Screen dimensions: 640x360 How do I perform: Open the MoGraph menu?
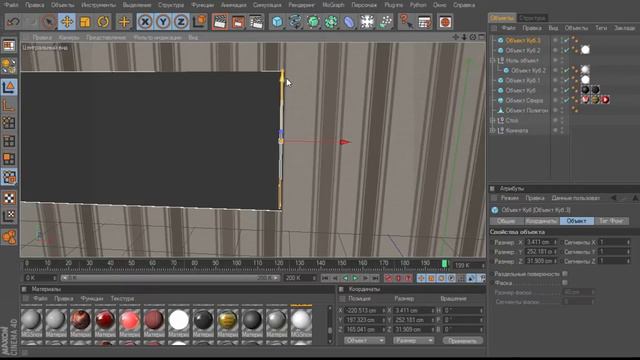click(333, 5)
